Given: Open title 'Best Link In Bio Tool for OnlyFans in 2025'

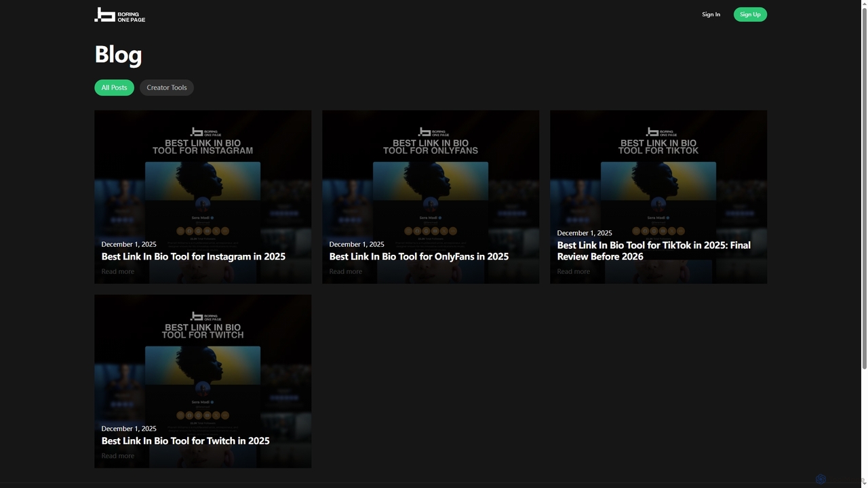Looking at the screenshot, I should tap(418, 256).
